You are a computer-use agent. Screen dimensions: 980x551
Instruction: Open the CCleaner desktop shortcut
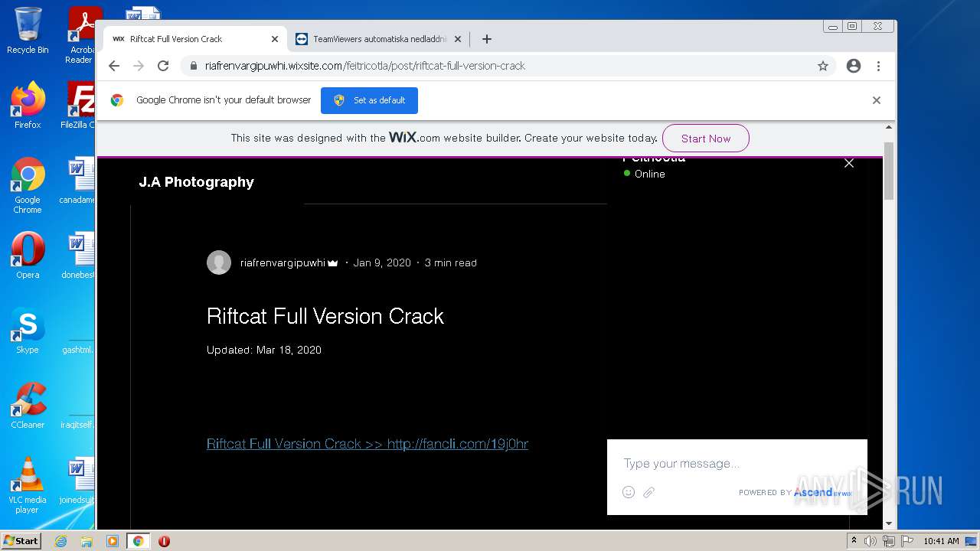(28, 406)
